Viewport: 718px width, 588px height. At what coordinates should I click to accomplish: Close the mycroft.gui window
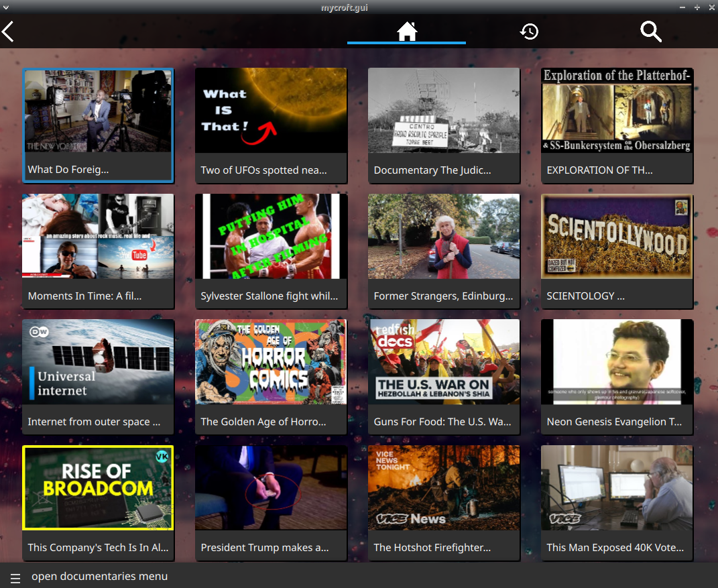pyautogui.click(x=711, y=7)
